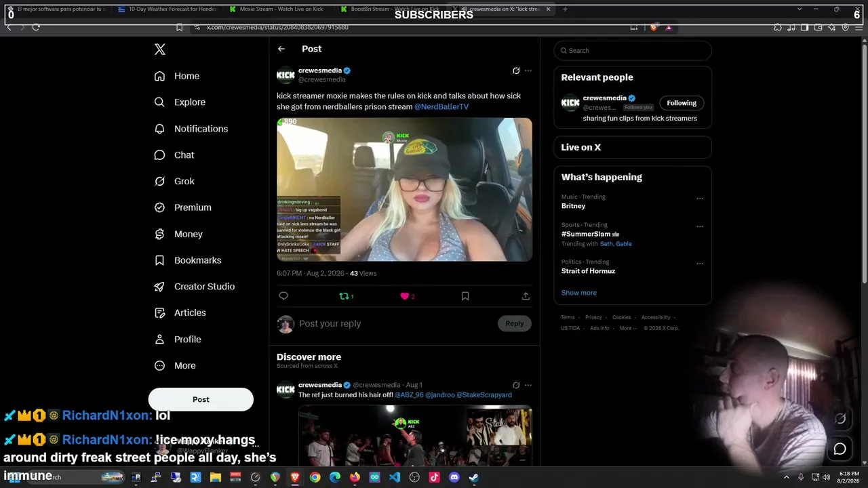868x488 pixels.
Task: Open Google Chrome from the taskbar
Action: (315, 477)
